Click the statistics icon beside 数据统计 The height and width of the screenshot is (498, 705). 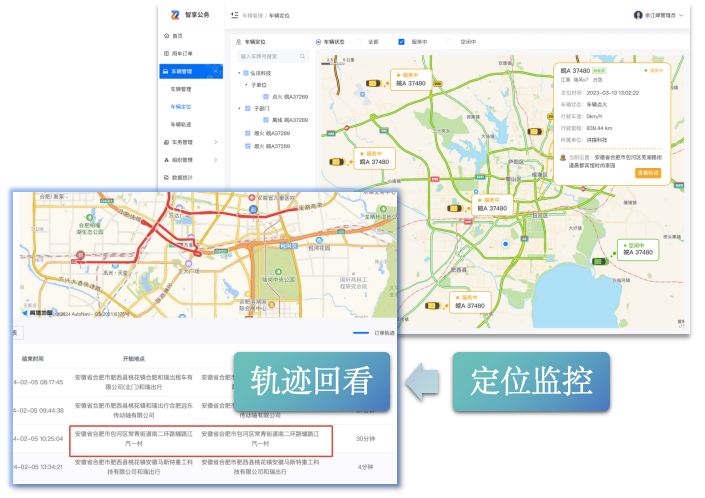[166, 178]
